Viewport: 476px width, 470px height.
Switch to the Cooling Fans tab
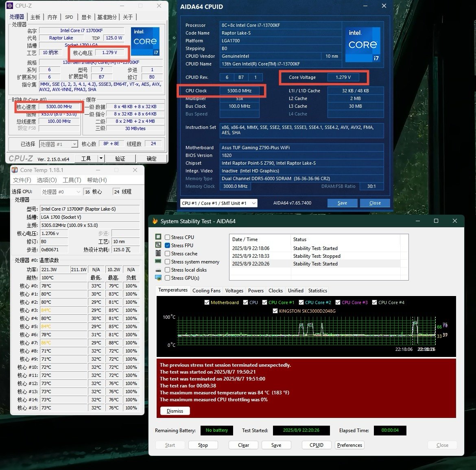pyautogui.click(x=206, y=290)
